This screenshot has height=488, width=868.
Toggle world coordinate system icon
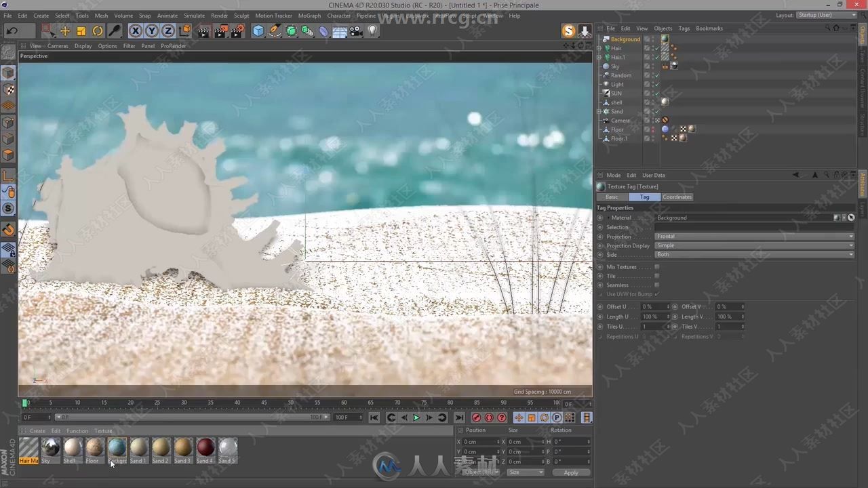click(x=184, y=30)
